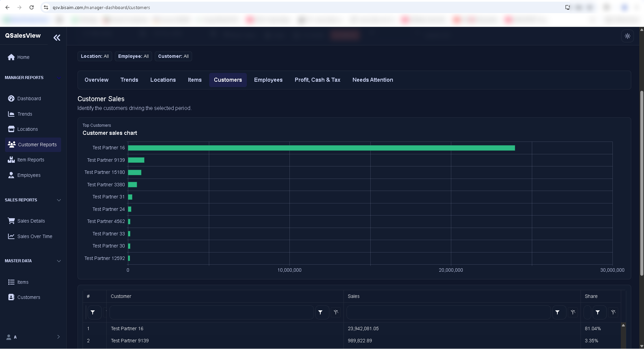
Task: Open the Location: All filter
Action: coord(95,56)
